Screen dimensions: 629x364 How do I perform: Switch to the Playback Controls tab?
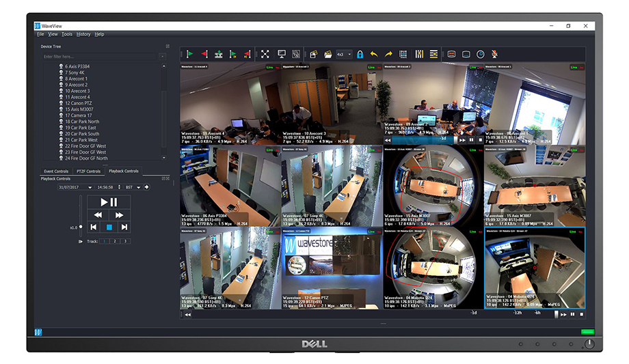coord(124,171)
